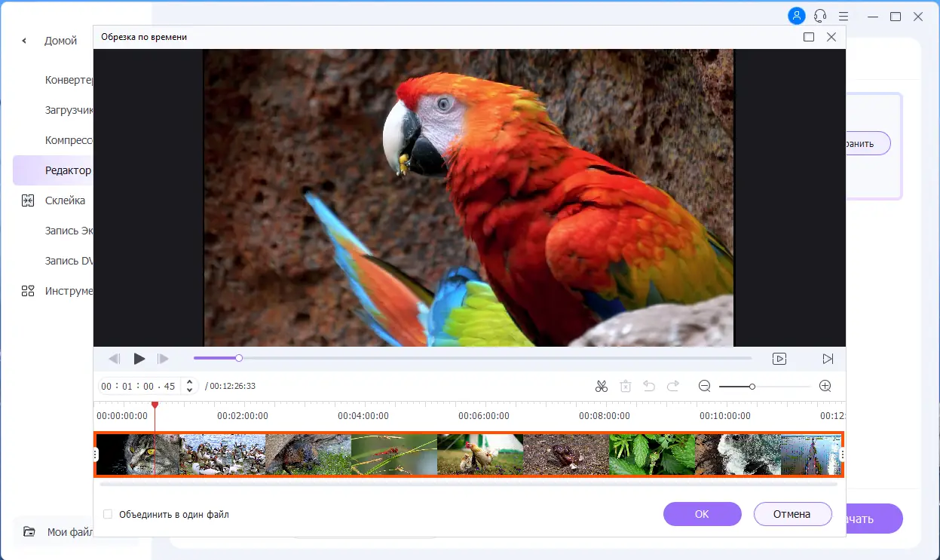940x560 pixels.
Task: Select the cat thumbnail in the timeline
Action: pyautogui.click(x=138, y=454)
